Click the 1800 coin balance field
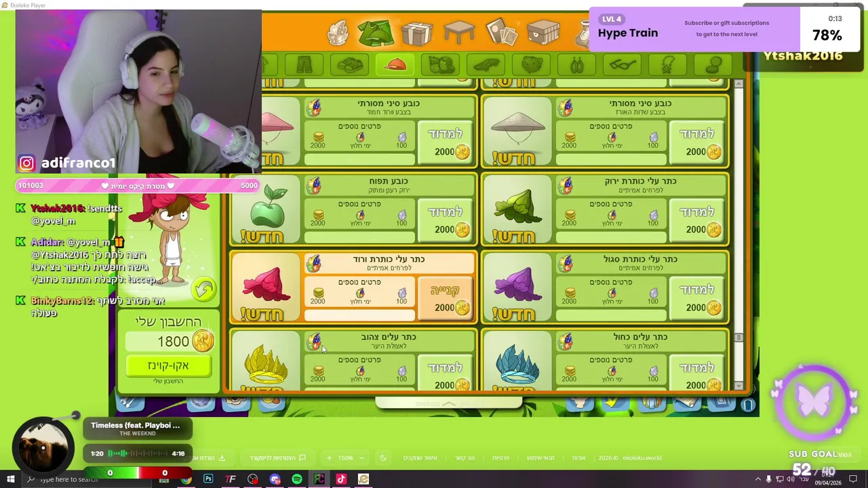Viewport: 868px width, 488px height. pyautogui.click(x=170, y=342)
